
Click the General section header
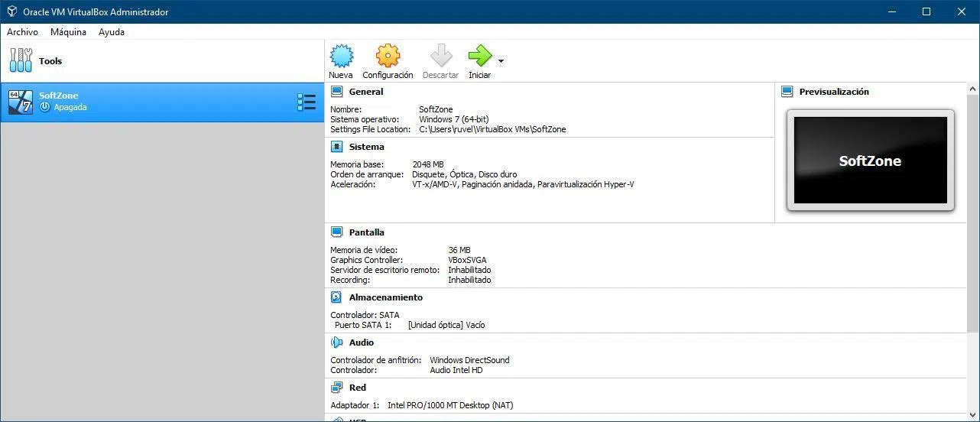pyautogui.click(x=366, y=92)
